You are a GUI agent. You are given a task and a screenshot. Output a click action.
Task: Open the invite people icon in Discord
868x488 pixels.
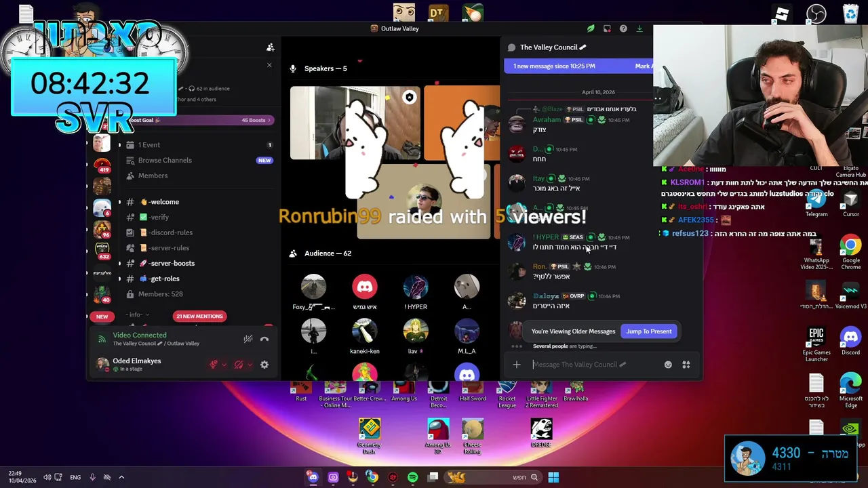coord(271,47)
